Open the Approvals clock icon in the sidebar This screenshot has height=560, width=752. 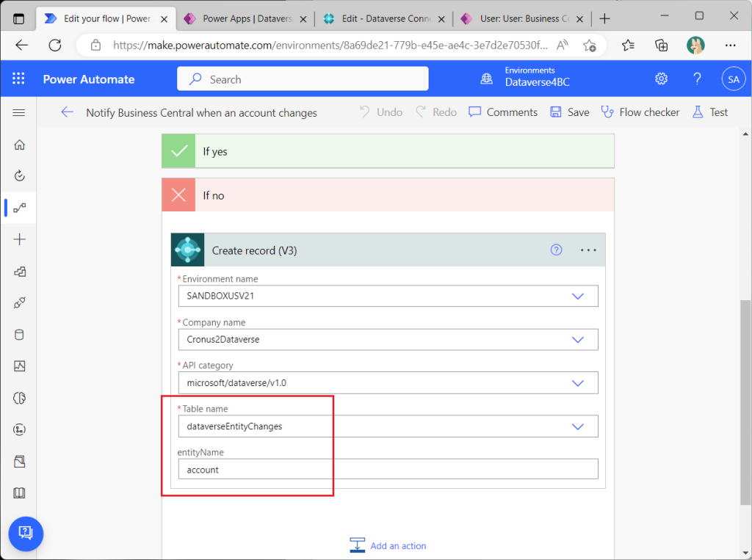[19, 176]
